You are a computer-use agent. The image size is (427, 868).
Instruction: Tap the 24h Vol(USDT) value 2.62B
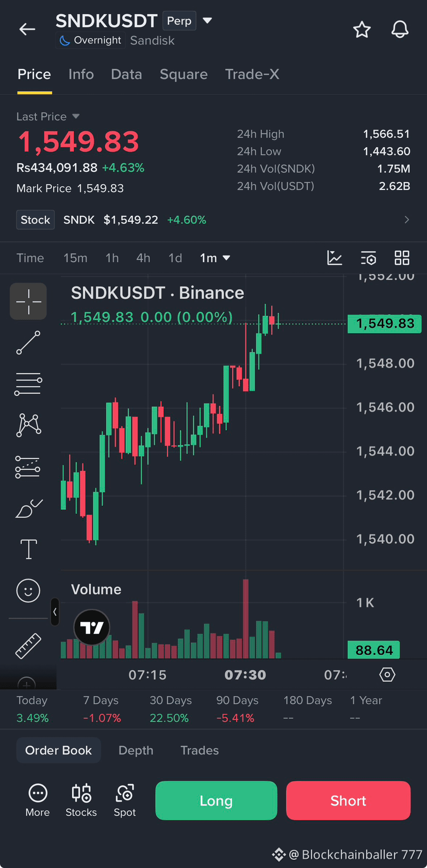tap(395, 186)
